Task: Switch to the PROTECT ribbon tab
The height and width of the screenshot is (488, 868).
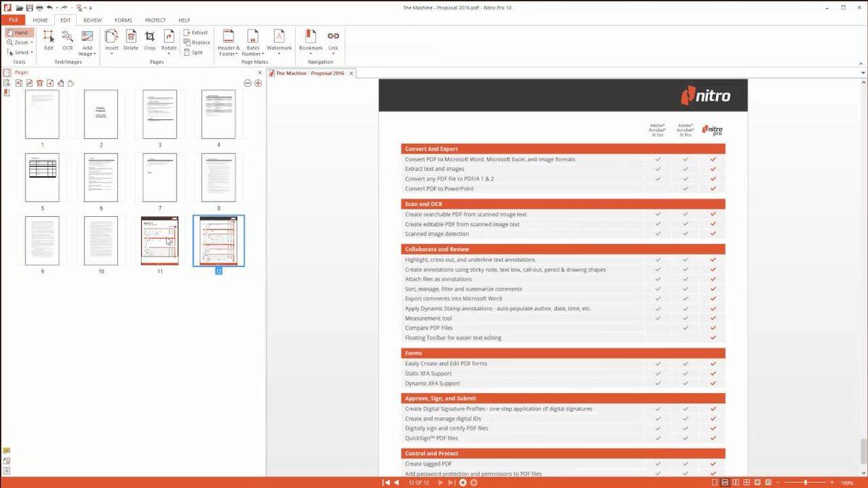Action: click(154, 20)
